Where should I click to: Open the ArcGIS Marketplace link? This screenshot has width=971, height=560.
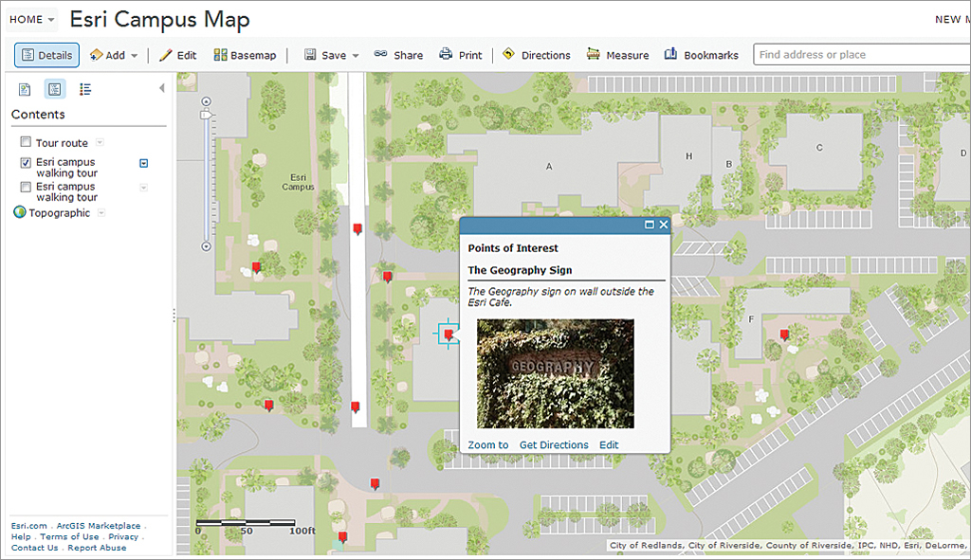(x=99, y=526)
